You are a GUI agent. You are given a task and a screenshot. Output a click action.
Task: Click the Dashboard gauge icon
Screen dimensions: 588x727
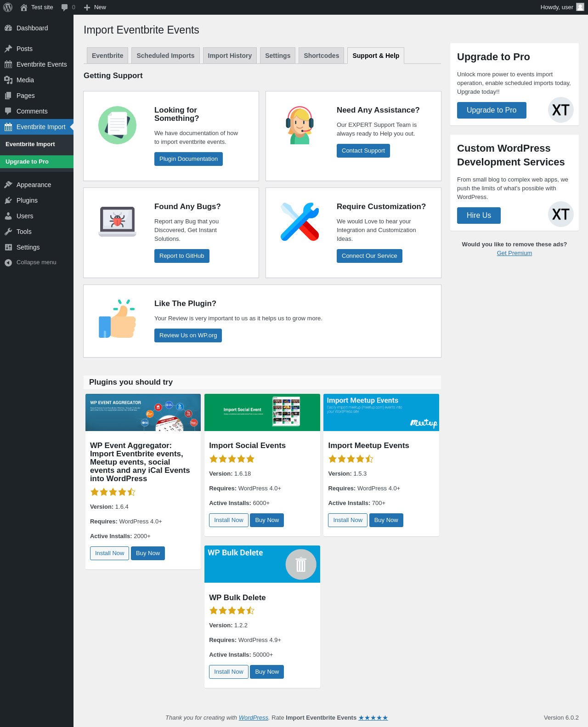[x=8, y=28]
